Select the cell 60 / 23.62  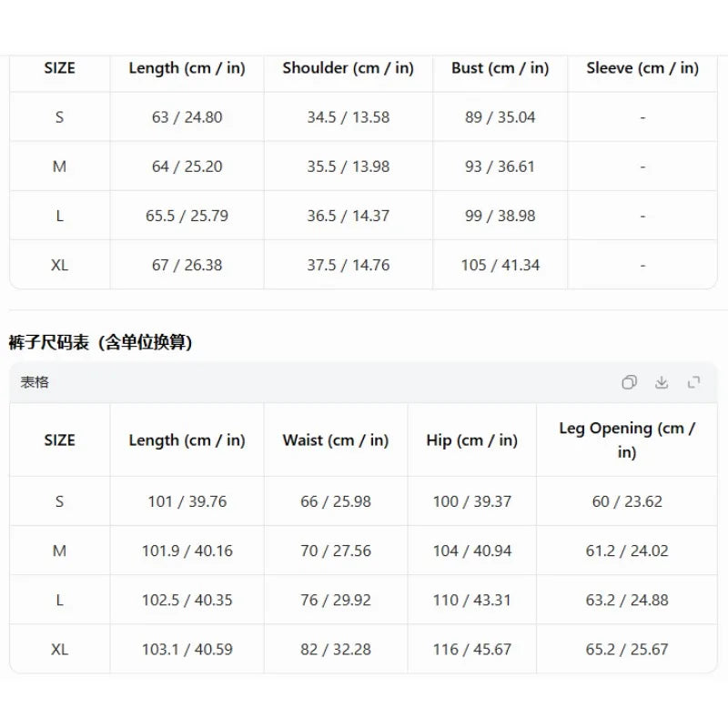(627, 501)
